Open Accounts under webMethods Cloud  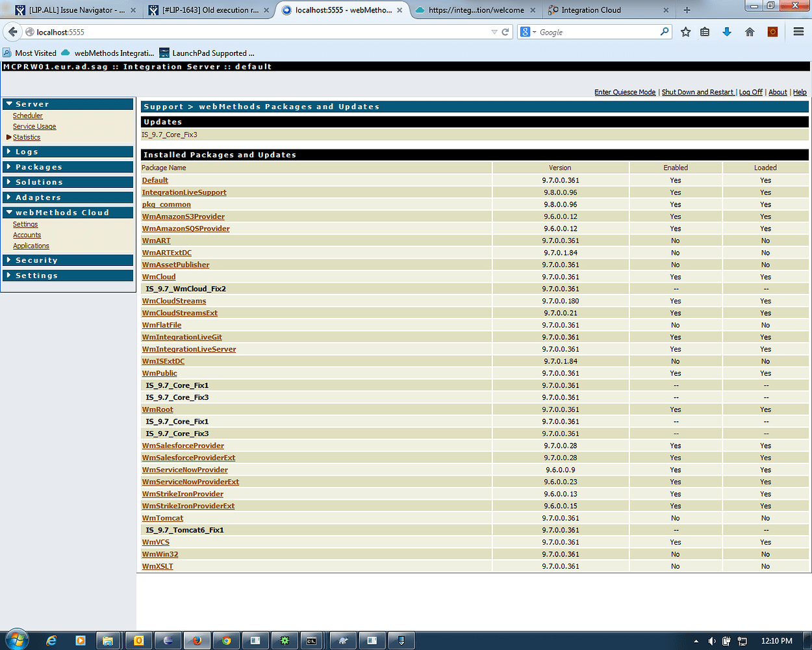click(27, 235)
